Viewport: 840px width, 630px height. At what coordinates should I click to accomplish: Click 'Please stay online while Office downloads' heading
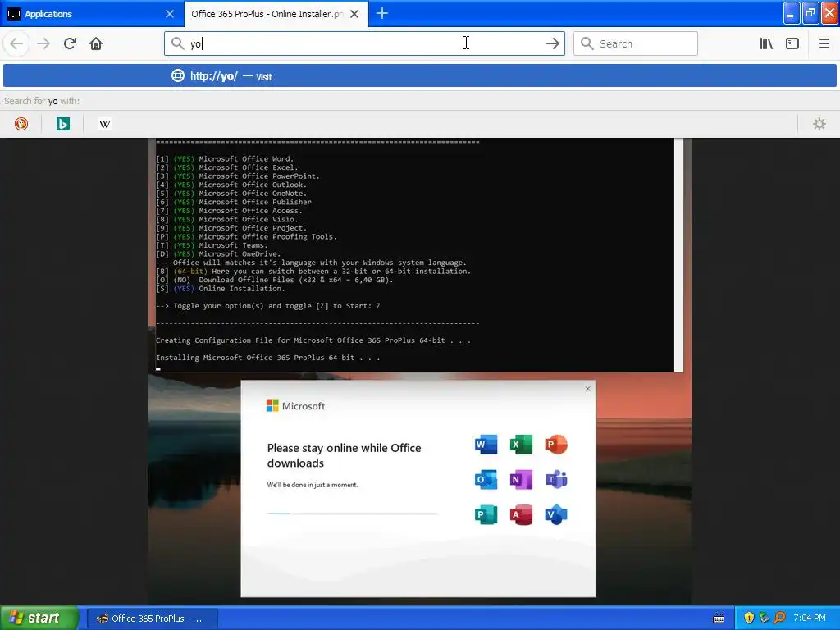pyautogui.click(x=344, y=455)
